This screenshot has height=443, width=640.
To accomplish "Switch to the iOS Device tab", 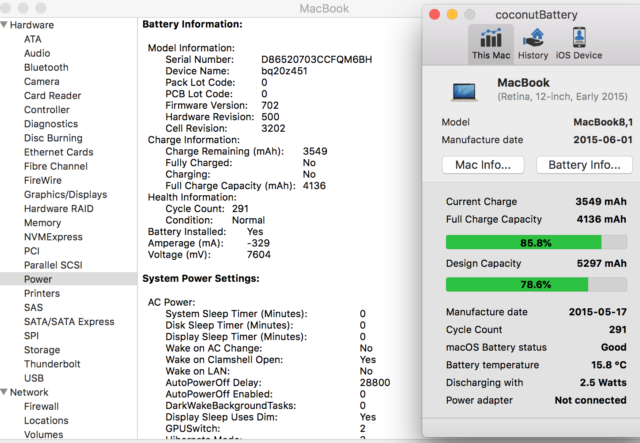I will 579,44.
